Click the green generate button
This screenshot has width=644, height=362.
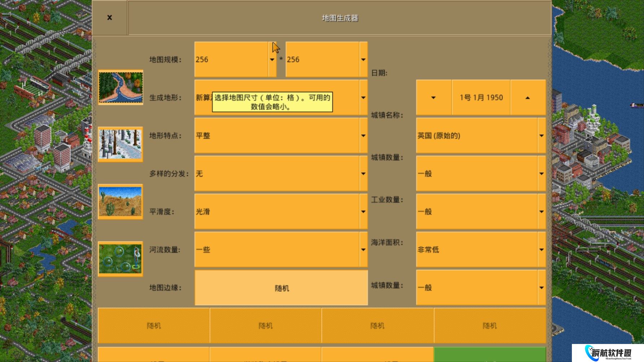click(489, 354)
